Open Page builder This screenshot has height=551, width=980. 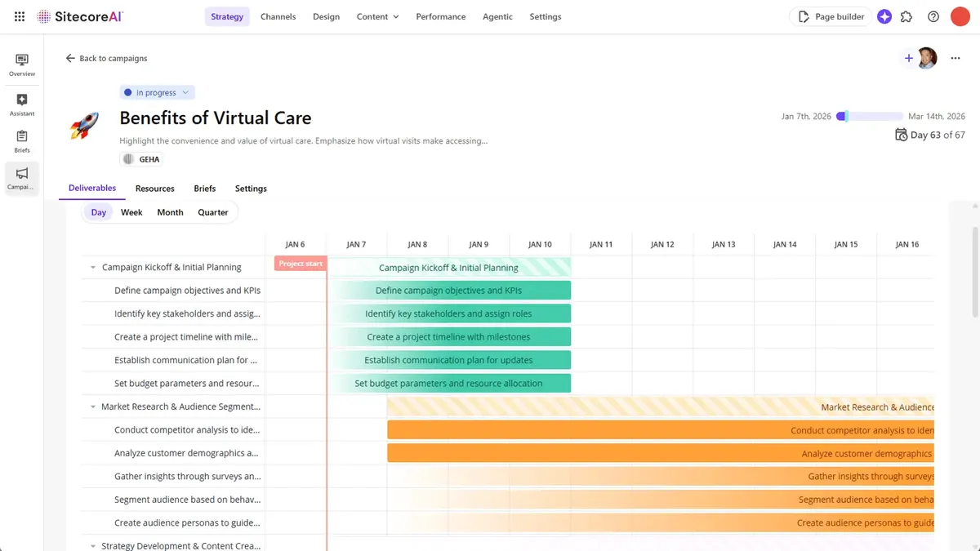830,16
